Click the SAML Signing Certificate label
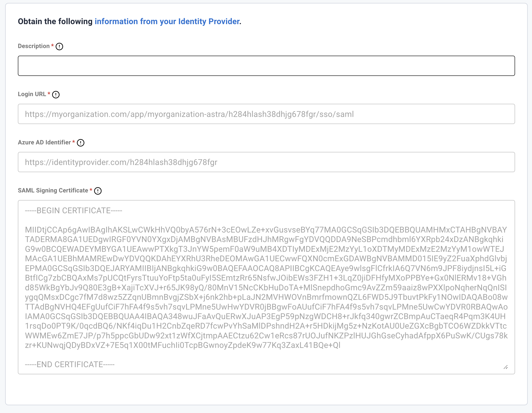 point(53,190)
